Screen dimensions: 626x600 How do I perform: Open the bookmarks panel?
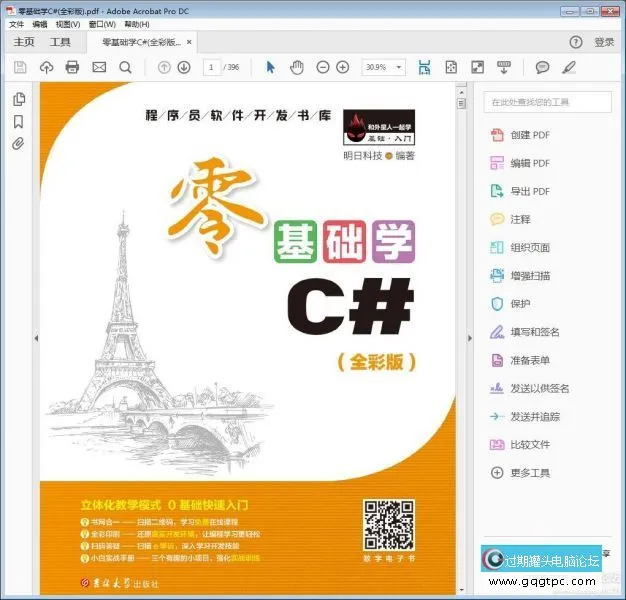(x=18, y=122)
